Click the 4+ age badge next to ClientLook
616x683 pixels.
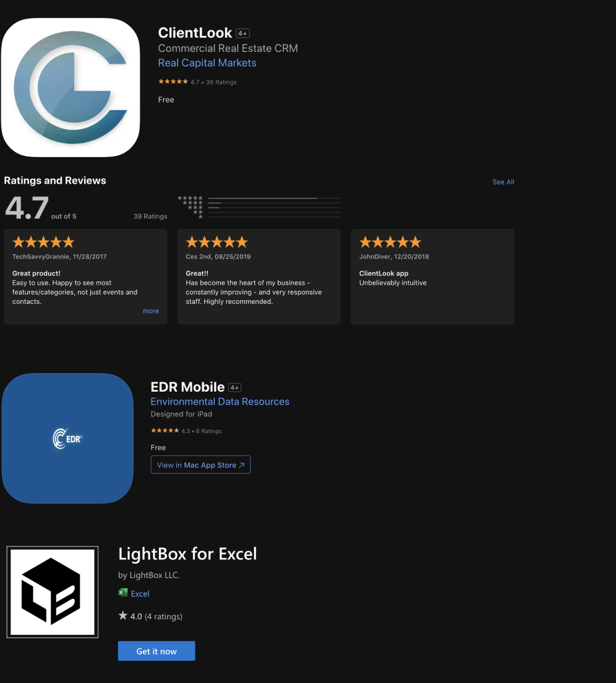tap(242, 33)
